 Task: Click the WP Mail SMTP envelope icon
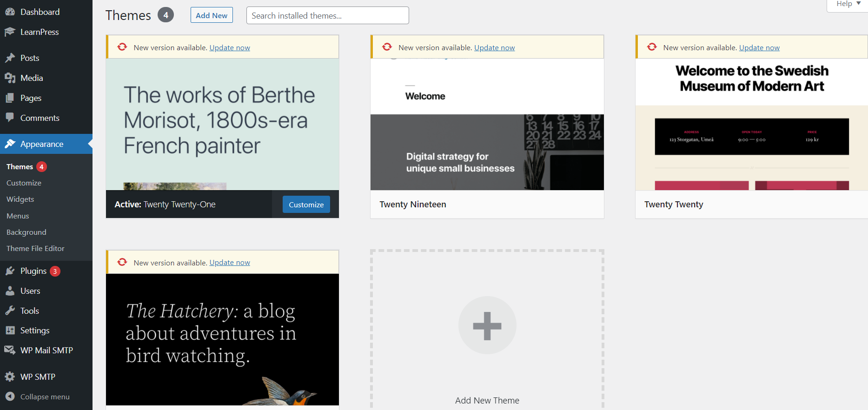tap(10, 350)
